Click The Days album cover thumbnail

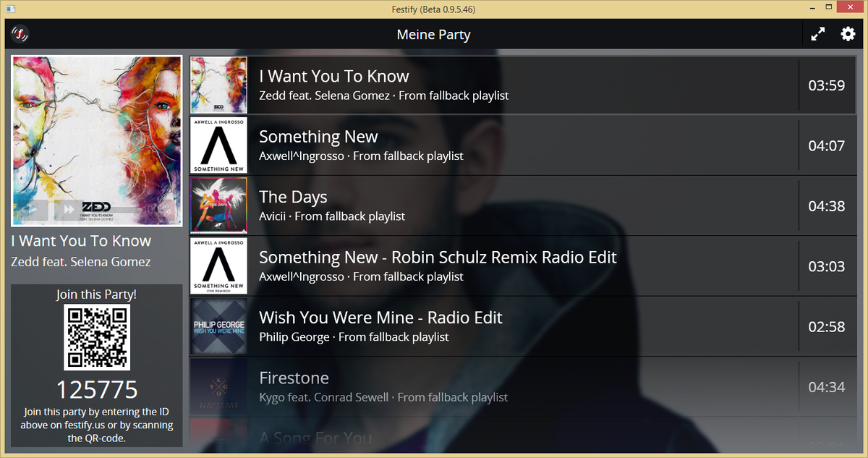click(218, 205)
